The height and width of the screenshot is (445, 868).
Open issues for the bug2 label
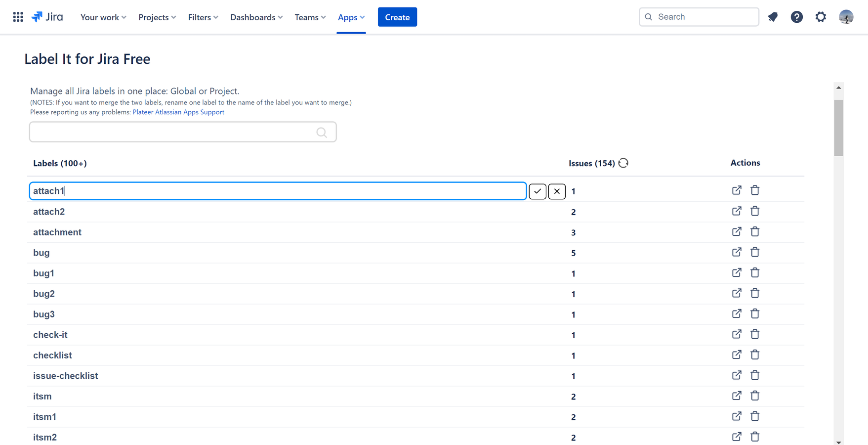(737, 293)
